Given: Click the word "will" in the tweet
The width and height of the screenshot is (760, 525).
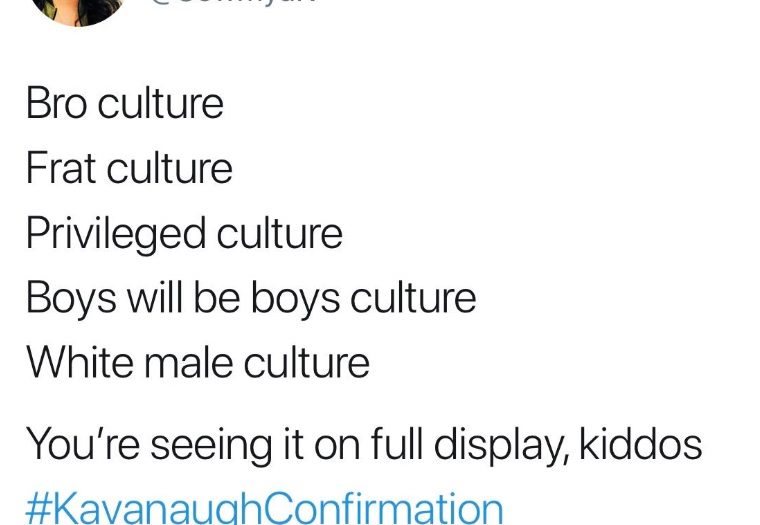Looking at the screenshot, I should [x=150, y=297].
